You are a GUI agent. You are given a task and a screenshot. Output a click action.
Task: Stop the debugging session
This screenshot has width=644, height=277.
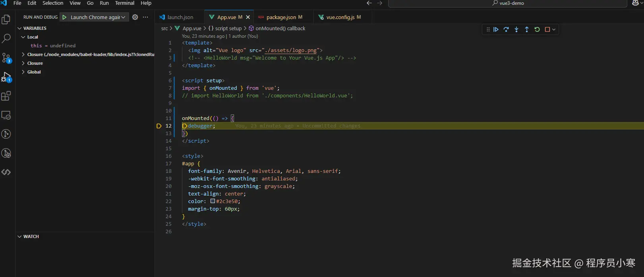click(547, 29)
